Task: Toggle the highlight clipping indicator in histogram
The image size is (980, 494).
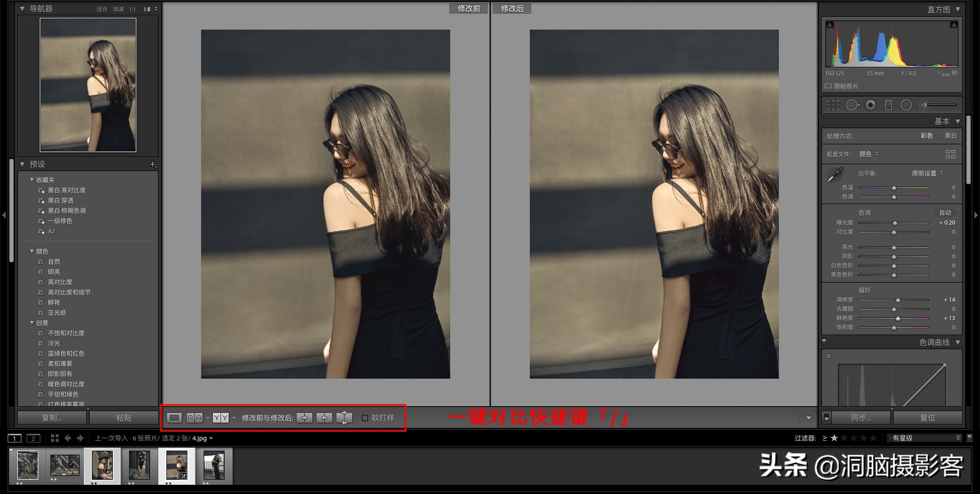Action: 953,24
